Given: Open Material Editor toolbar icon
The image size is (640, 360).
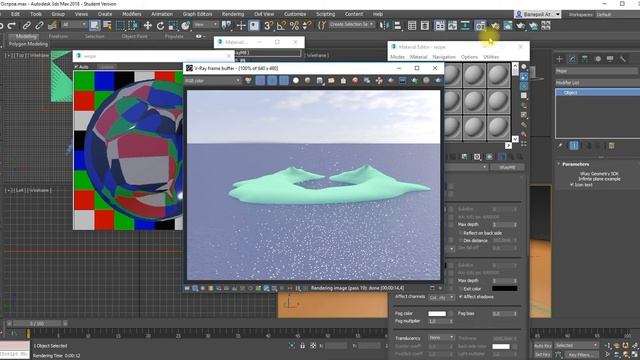Looking at the screenshot, I should [480, 25].
